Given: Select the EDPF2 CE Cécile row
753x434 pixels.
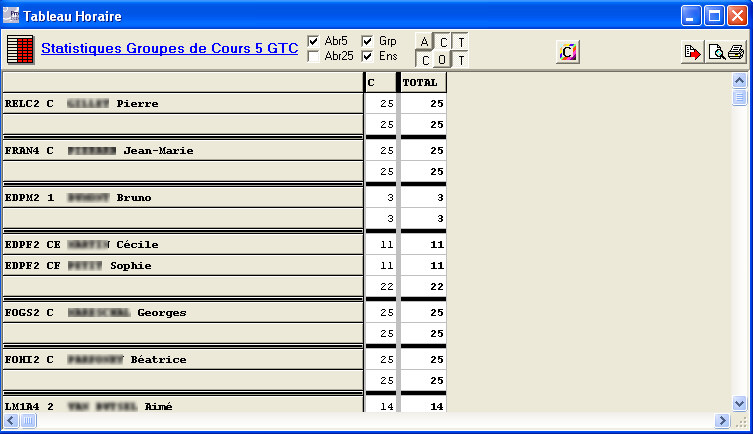Looking at the screenshot, I should [180, 244].
